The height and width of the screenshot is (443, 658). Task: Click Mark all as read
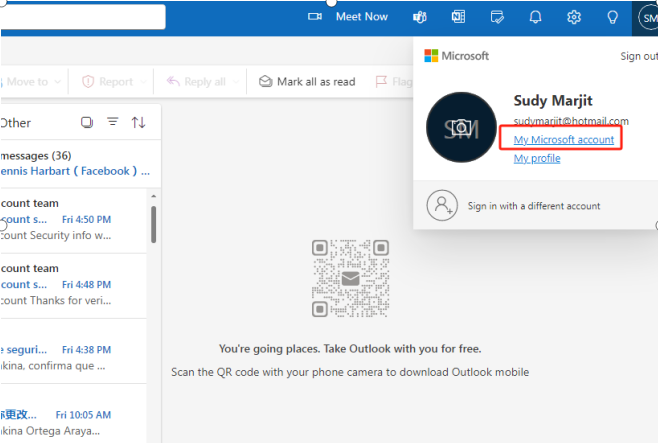point(307,82)
